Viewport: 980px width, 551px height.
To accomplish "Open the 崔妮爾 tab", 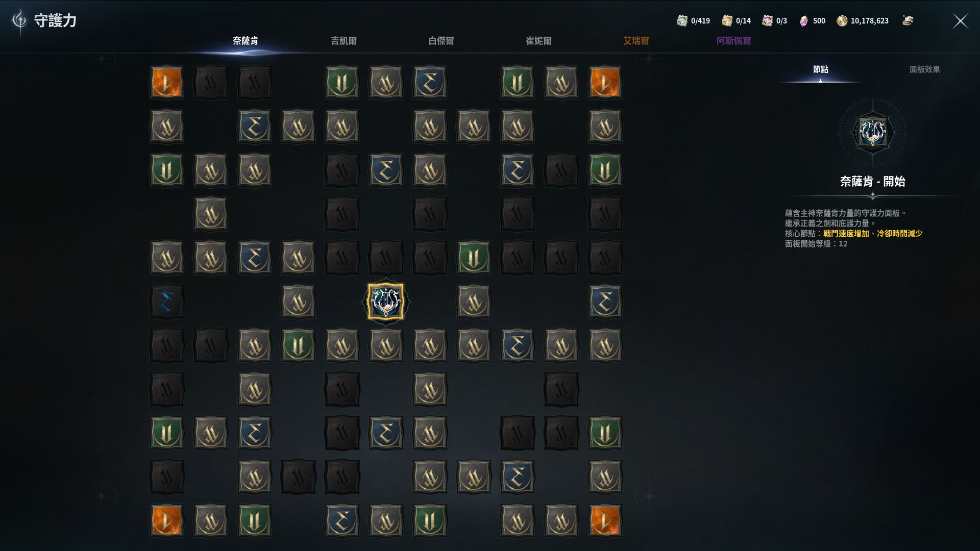I will [x=538, y=41].
